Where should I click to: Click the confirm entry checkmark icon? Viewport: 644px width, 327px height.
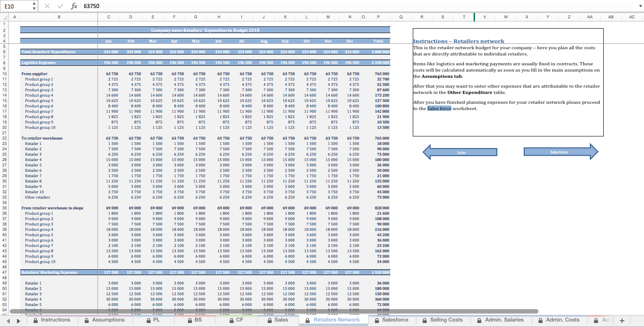click(x=60, y=6)
